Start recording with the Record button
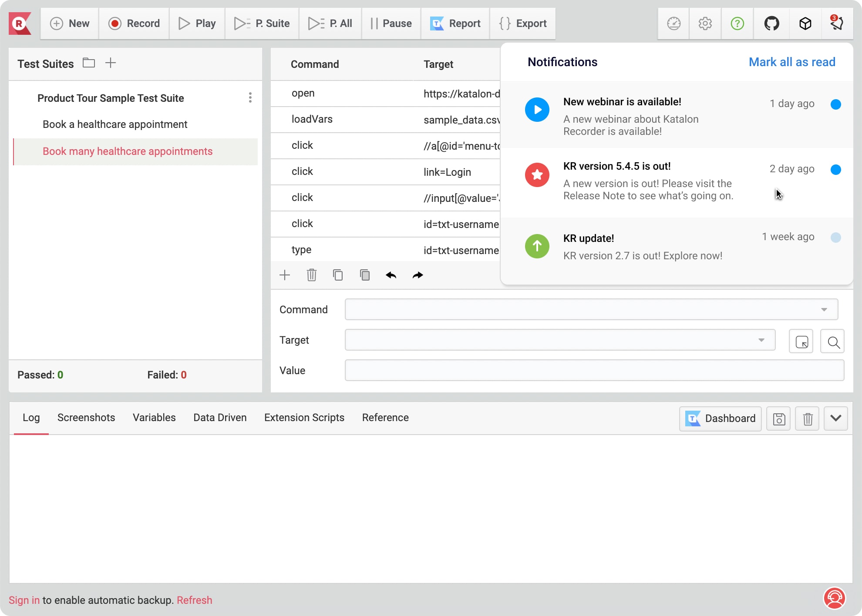The image size is (862, 616). (x=134, y=23)
